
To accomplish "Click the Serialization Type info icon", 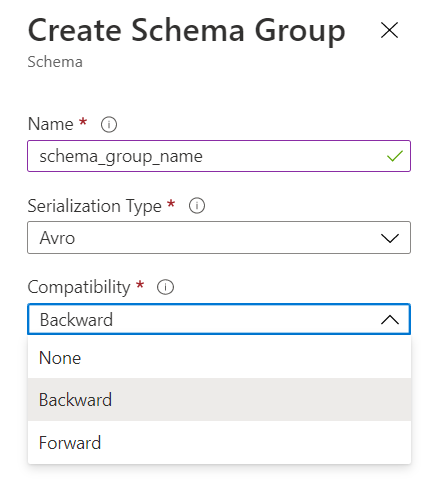I will coord(197,206).
